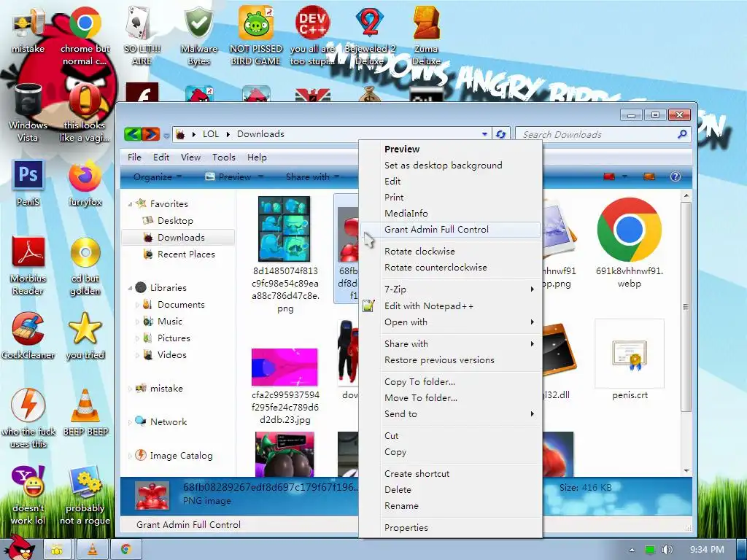
Task: Open NOT PISSED BIRD GAME shortcut
Action: pos(256,34)
